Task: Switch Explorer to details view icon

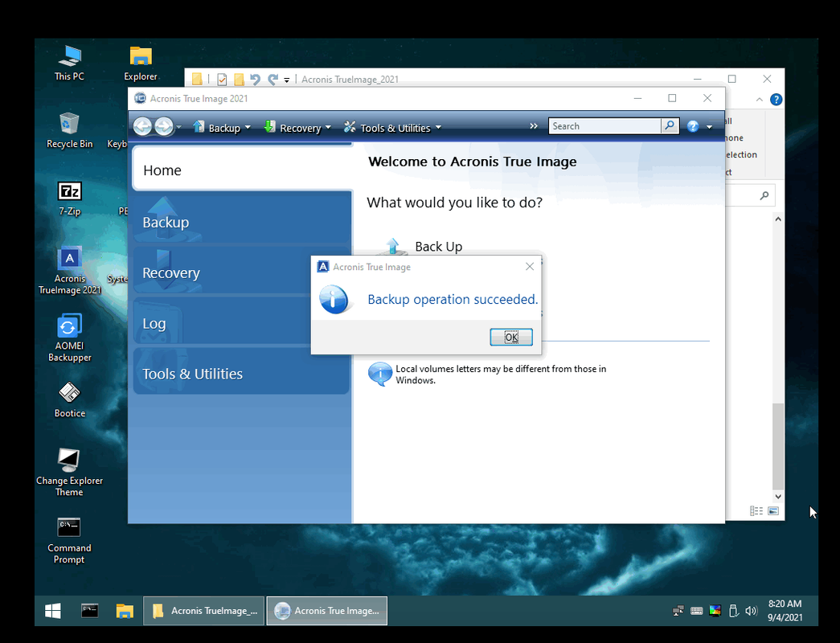Action: pos(756,510)
